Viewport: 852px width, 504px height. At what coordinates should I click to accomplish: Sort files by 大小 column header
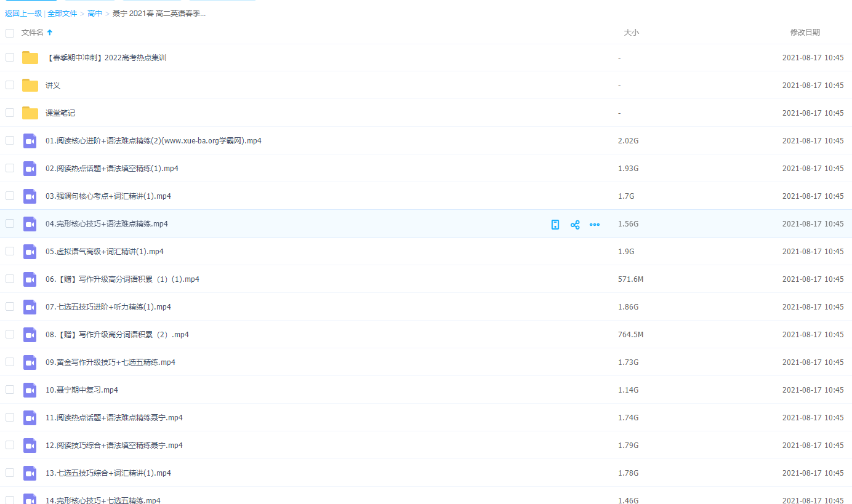coord(631,33)
